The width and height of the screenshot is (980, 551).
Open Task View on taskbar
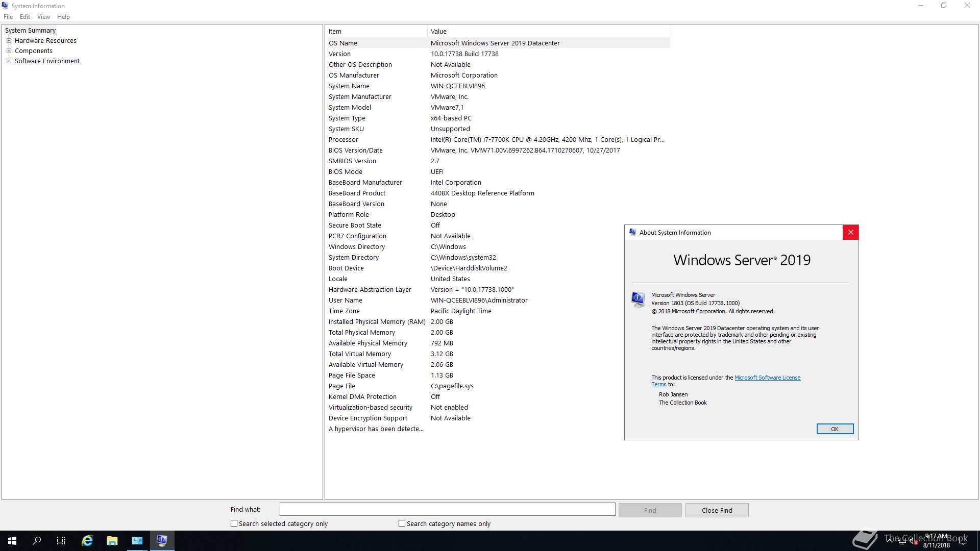(61, 541)
